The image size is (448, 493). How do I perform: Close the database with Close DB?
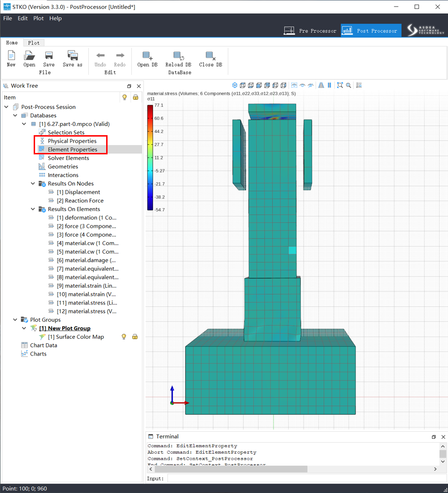coord(210,56)
